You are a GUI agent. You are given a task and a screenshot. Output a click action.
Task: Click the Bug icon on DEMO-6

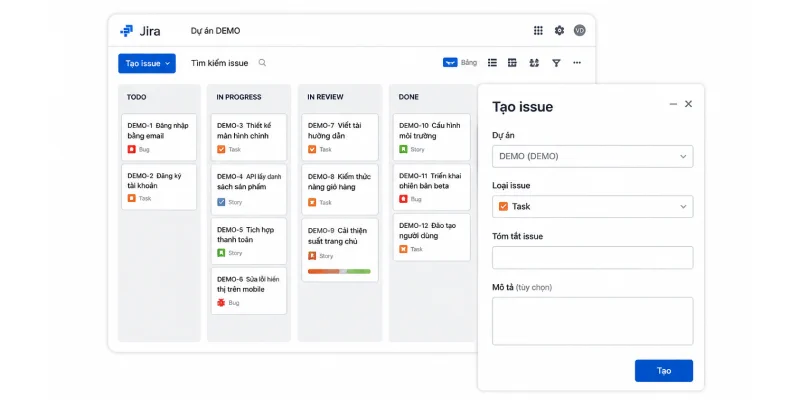click(x=221, y=303)
